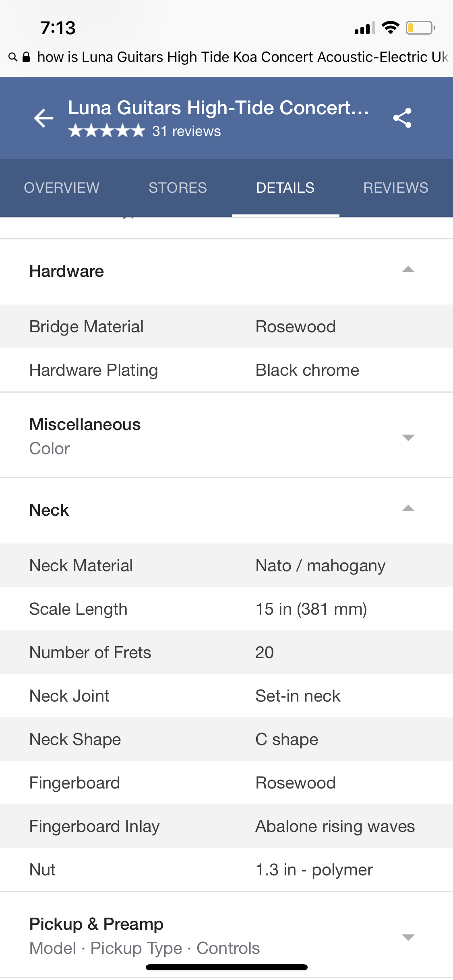Image resolution: width=453 pixels, height=980 pixels.
Task: Tap the search magnifier icon
Action: pyautogui.click(x=13, y=57)
